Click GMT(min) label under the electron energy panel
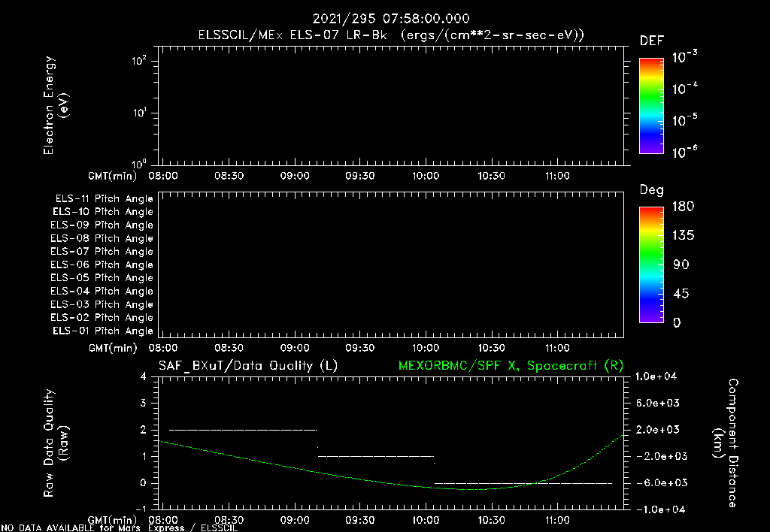 [x=113, y=176]
